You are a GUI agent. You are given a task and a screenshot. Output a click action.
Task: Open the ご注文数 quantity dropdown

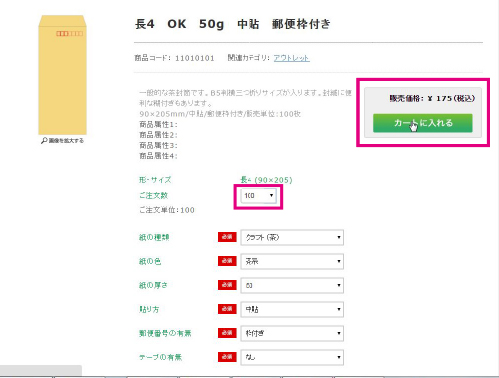pyautogui.click(x=259, y=196)
